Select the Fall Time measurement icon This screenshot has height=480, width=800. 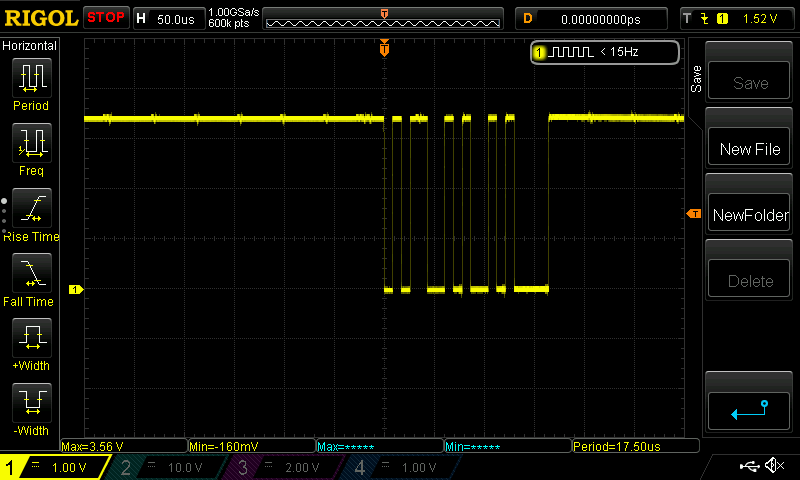tap(32, 273)
